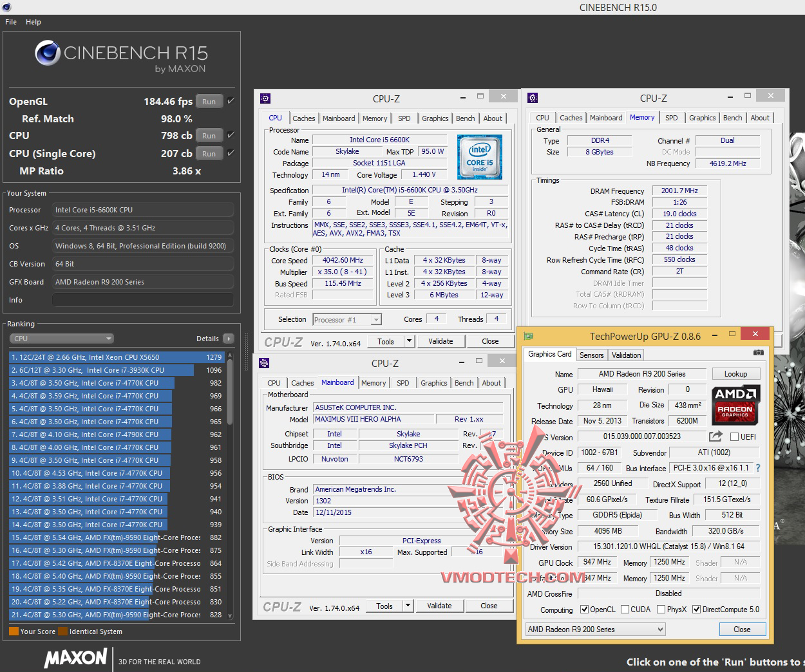Run the OpenGL benchmark
The image size is (805, 672).
tap(209, 101)
